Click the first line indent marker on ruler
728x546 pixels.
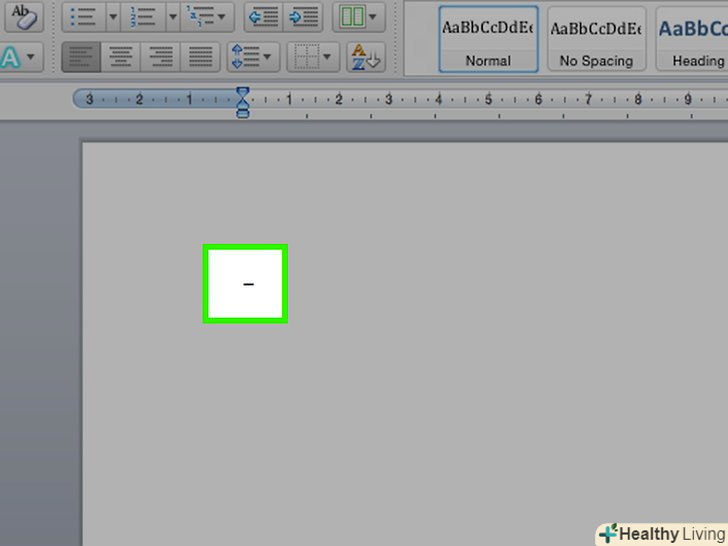coord(243,92)
